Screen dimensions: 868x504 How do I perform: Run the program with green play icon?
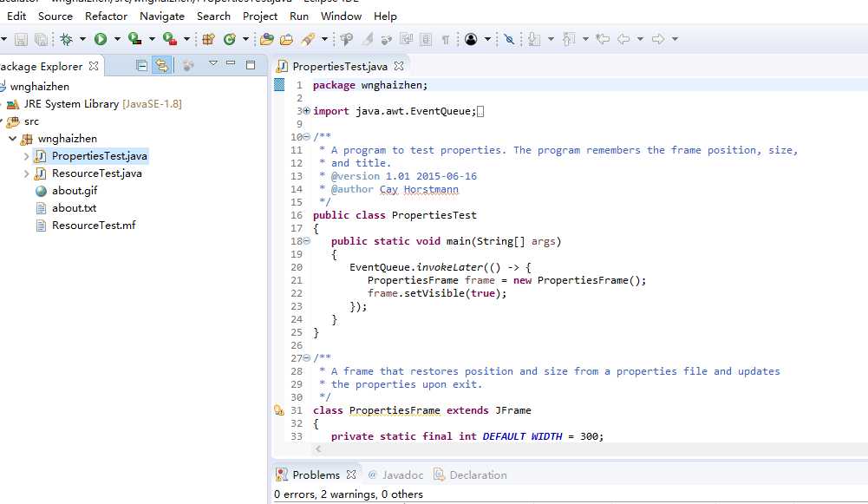point(101,39)
